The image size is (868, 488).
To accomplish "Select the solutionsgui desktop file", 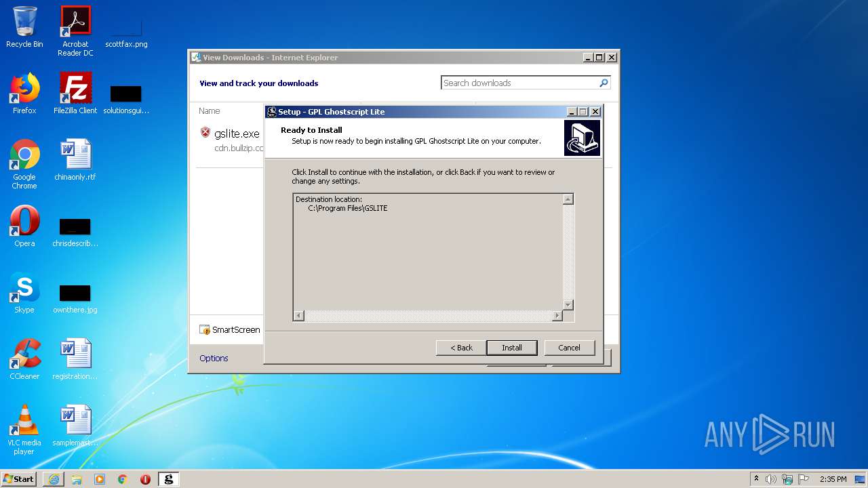I will [126, 98].
